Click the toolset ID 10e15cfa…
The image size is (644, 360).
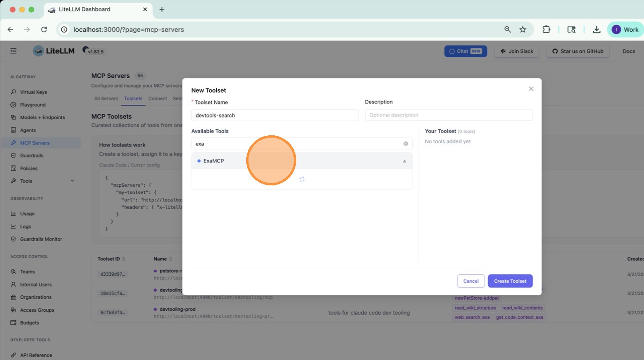tap(113, 293)
